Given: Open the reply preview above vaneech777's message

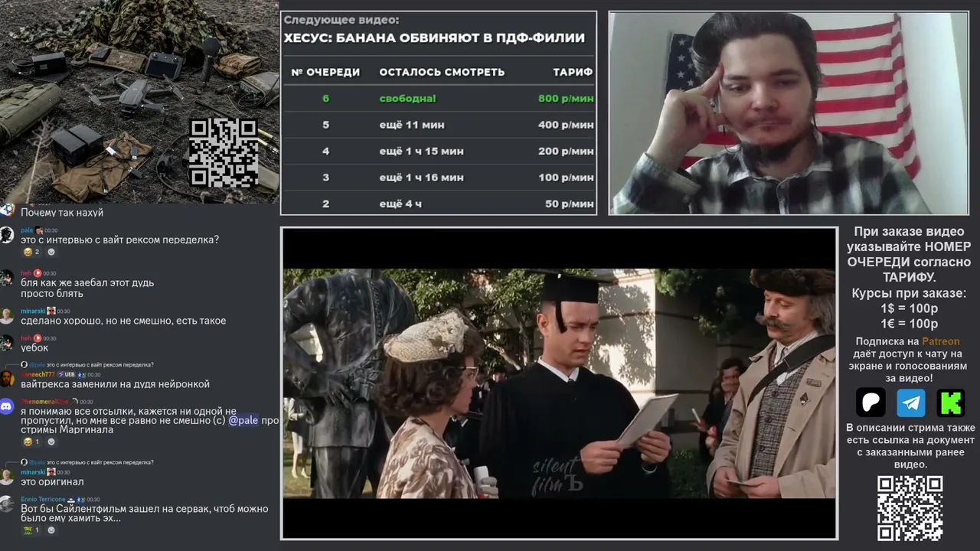Looking at the screenshot, I should [x=87, y=364].
